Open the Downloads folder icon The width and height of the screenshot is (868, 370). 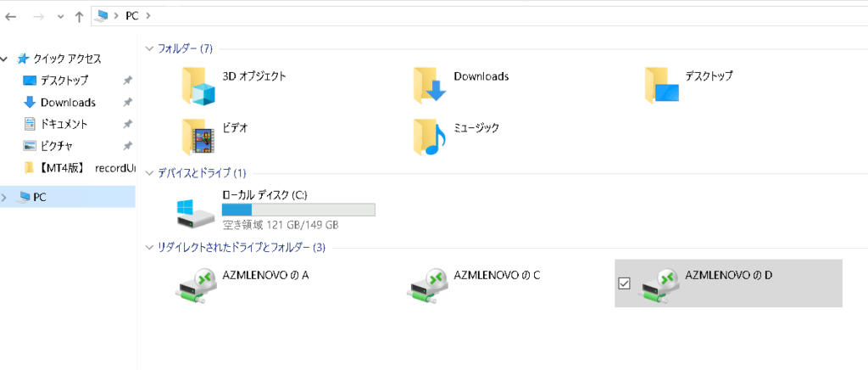[430, 84]
